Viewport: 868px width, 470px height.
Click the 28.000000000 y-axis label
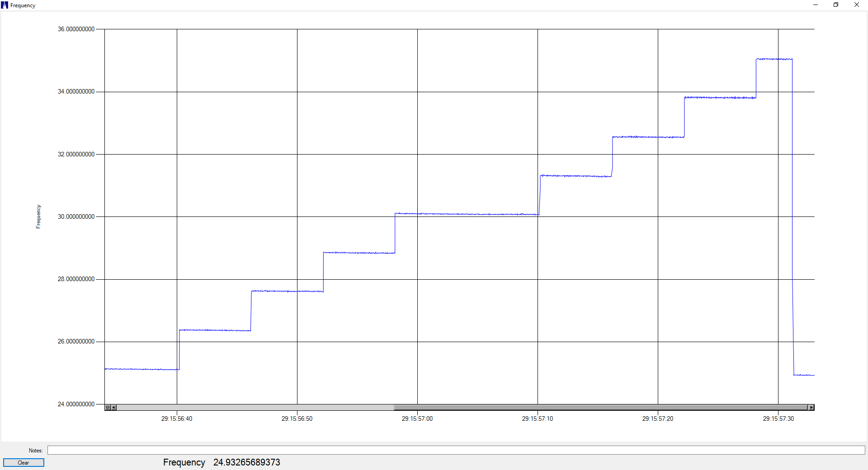click(76, 279)
